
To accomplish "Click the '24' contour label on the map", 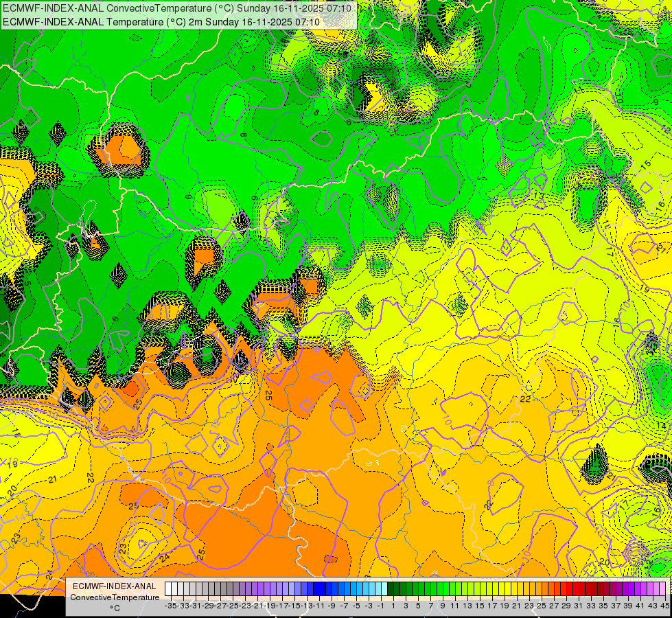I will click(x=165, y=558).
